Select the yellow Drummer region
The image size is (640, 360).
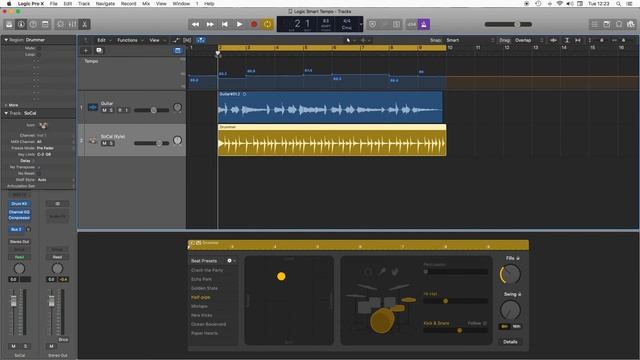(x=332, y=140)
